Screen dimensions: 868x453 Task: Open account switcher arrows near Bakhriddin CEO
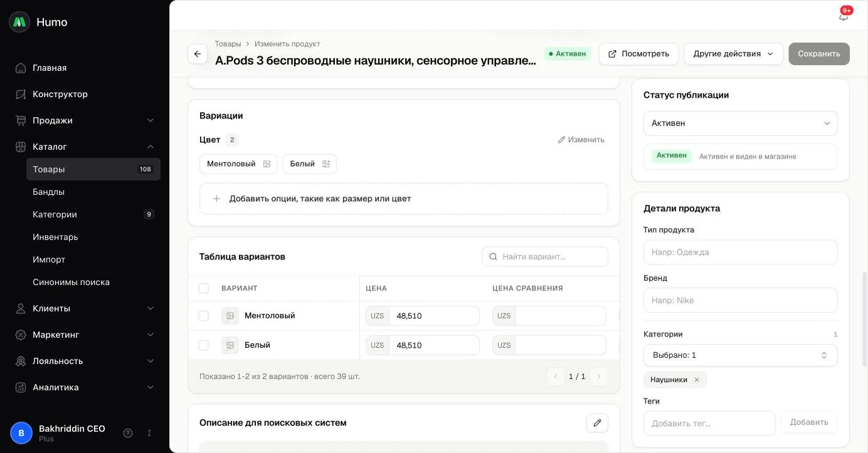click(149, 433)
